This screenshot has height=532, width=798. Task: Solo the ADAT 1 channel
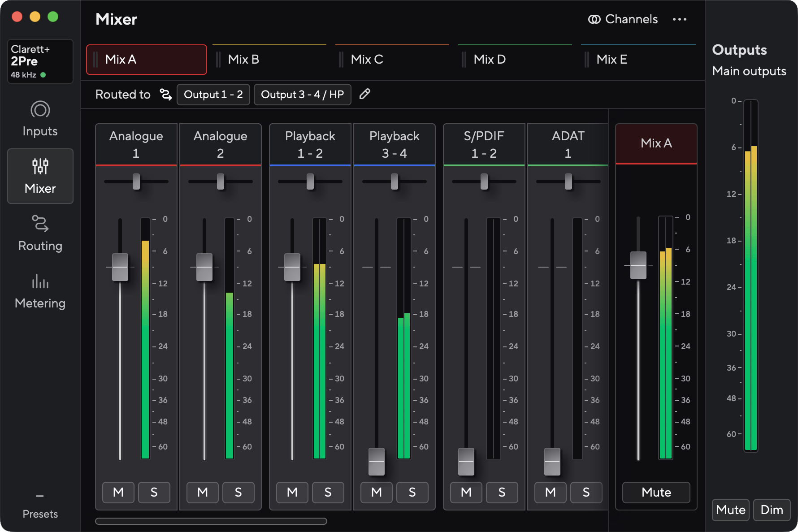[586, 493]
